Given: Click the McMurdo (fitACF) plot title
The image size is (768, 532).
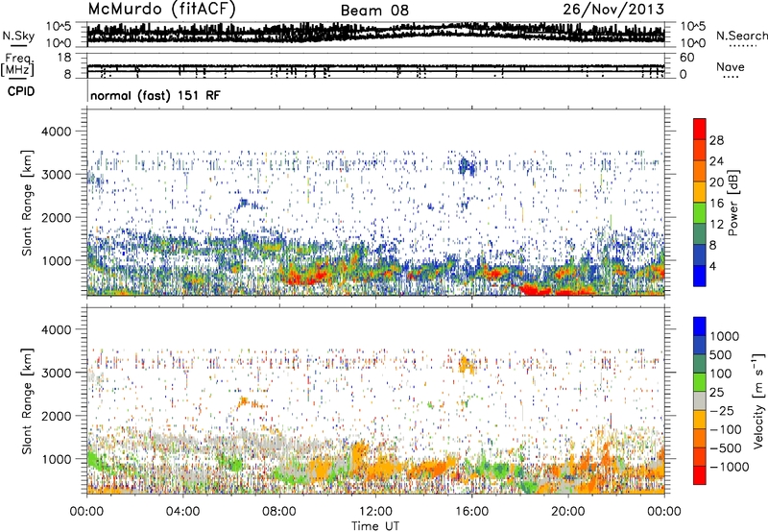Looking at the screenshot, I should click(x=161, y=10).
